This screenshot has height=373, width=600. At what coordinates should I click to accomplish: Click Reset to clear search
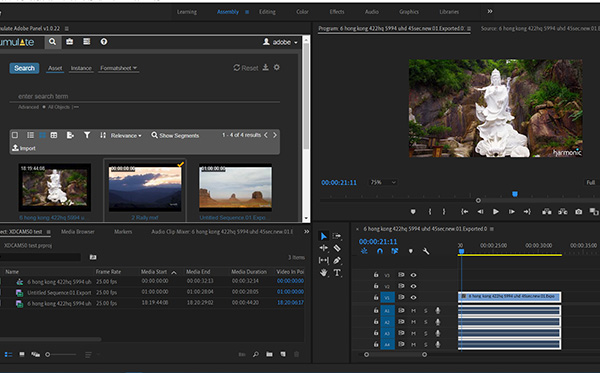pos(246,68)
